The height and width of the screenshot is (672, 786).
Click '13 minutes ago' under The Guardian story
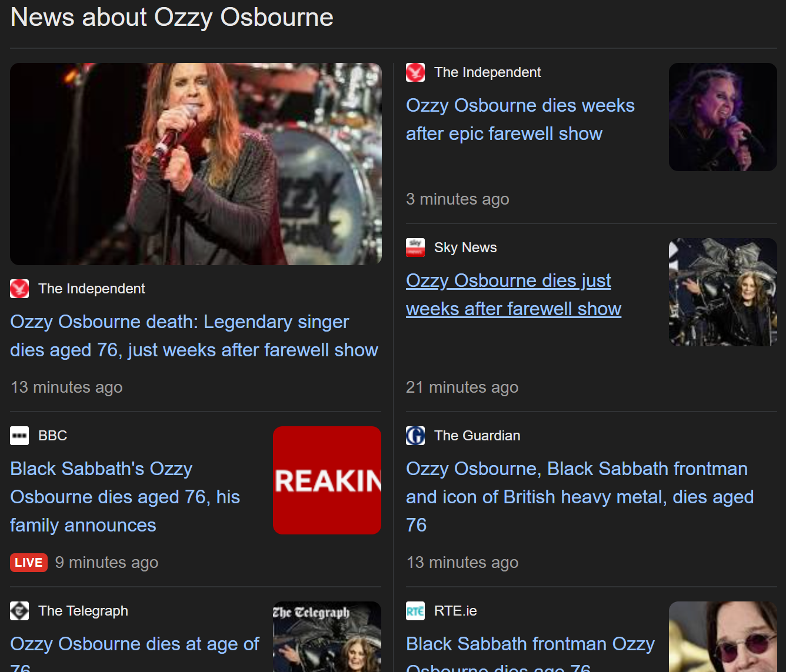pos(462,563)
